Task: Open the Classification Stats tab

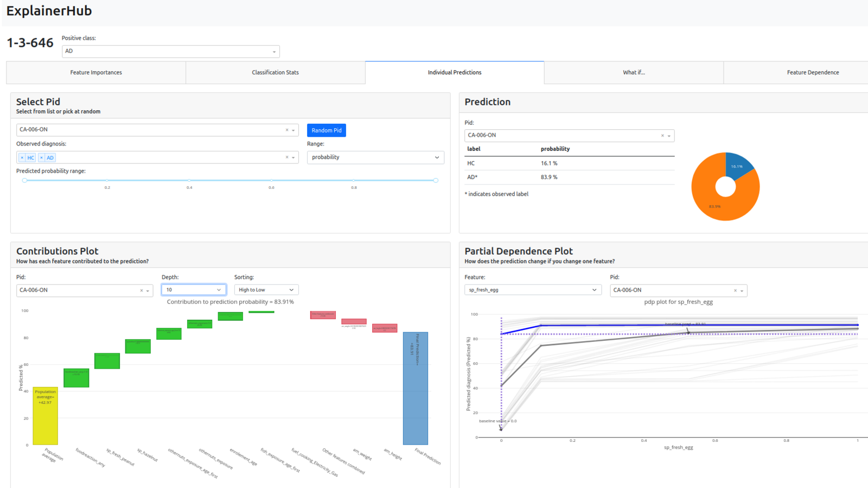Action: [x=275, y=73]
